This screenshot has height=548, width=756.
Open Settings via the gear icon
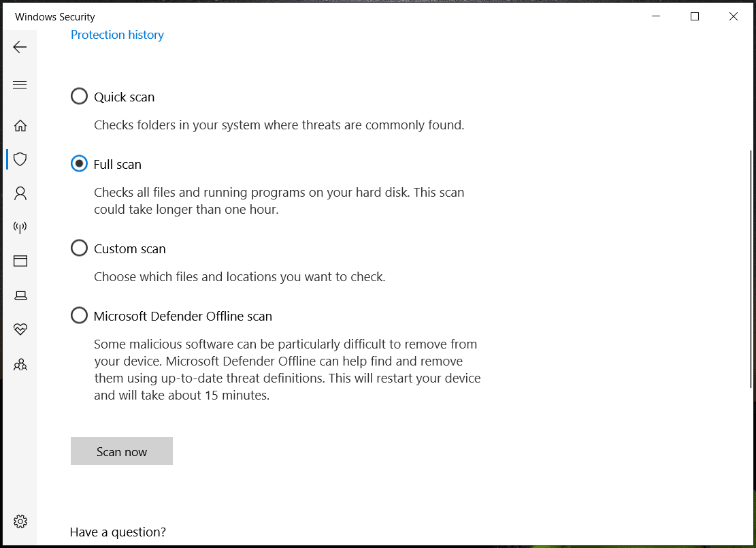click(20, 521)
